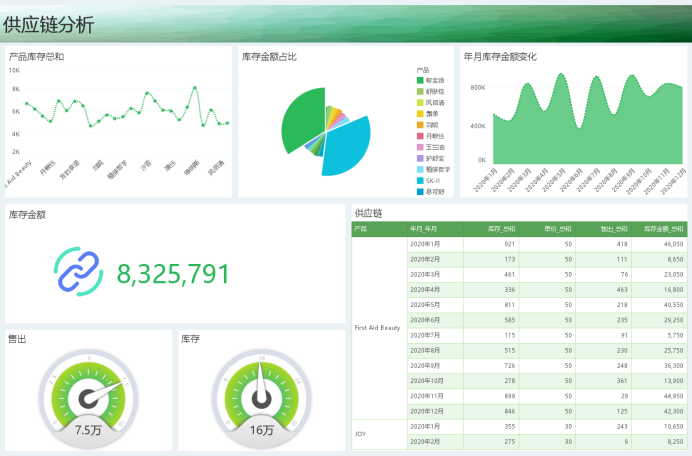
Task: Click the 8,325,791 inventory total number
Action: [173, 273]
